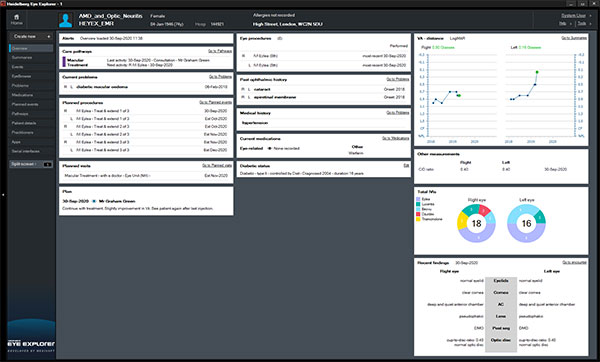Open the Go to Medications link
Screen dimensions: 600x362
396,138
